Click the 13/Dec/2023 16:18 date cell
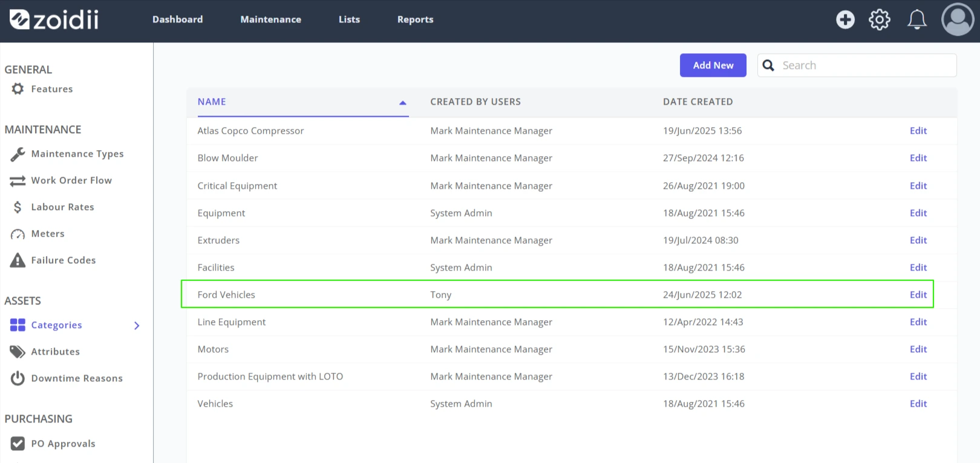This screenshot has width=980, height=463. coord(704,376)
